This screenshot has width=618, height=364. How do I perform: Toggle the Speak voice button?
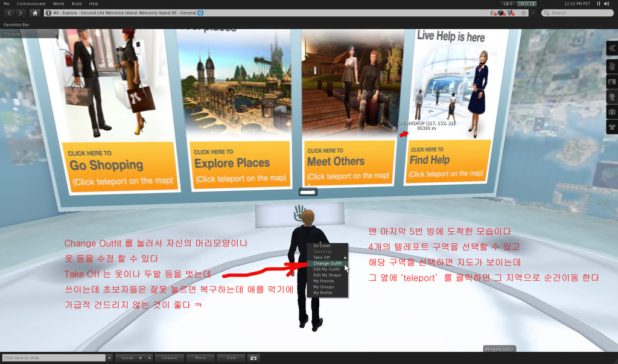130,358
